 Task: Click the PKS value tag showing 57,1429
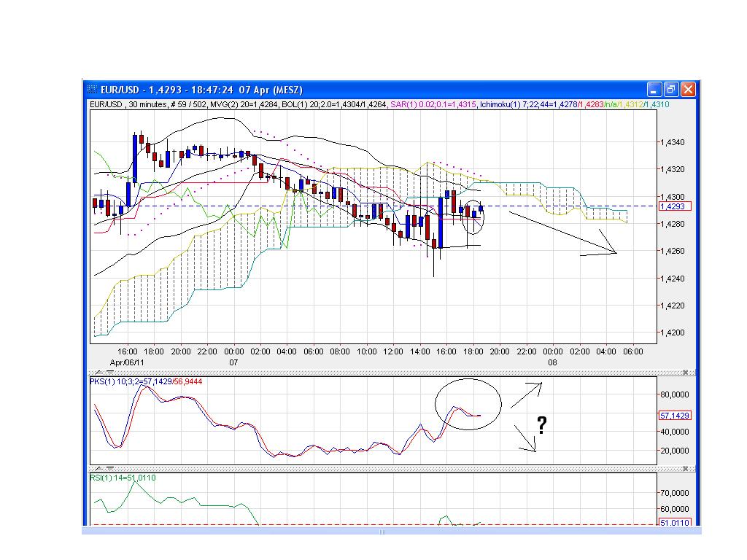[x=676, y=414]
